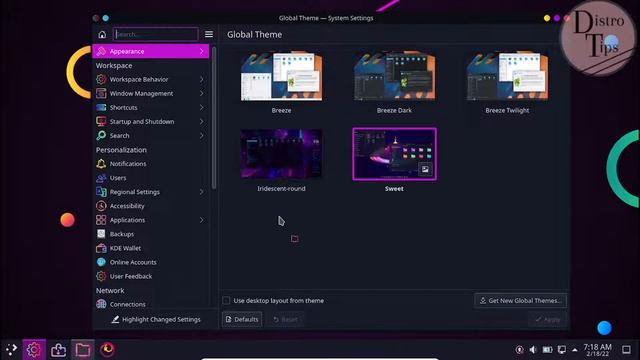Click the Notifications bell icon
Image resolution: width=640 pixels, height=360 pixels.
(101, 164)
